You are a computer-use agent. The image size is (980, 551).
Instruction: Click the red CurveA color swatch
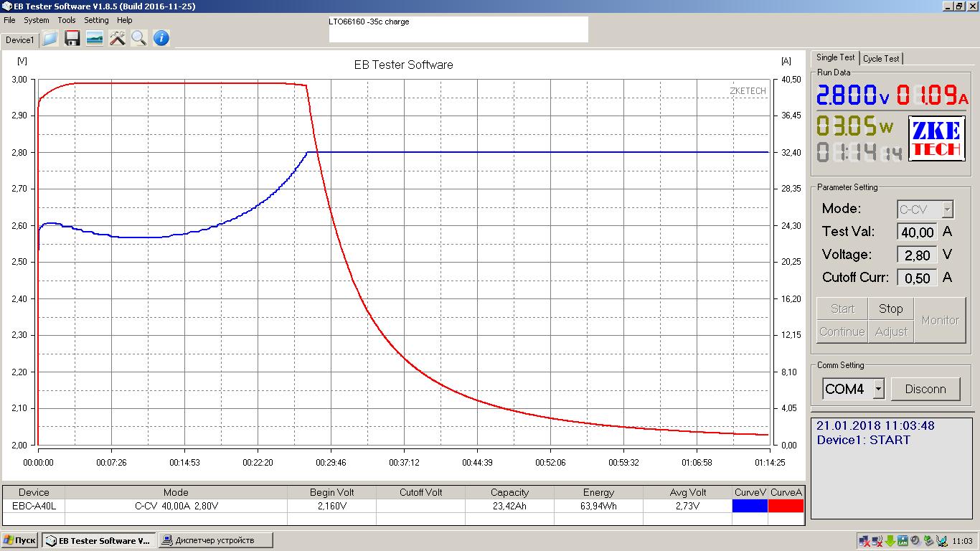point(786,506)
